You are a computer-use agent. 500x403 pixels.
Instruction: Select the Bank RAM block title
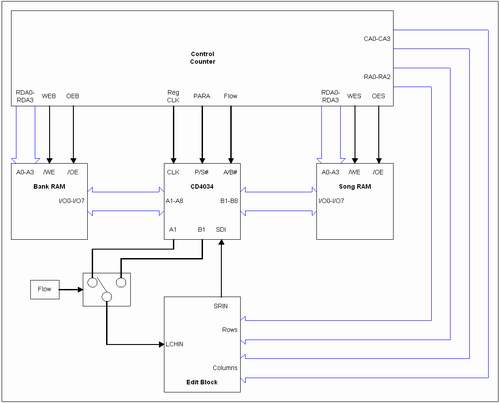coord(49,187)
